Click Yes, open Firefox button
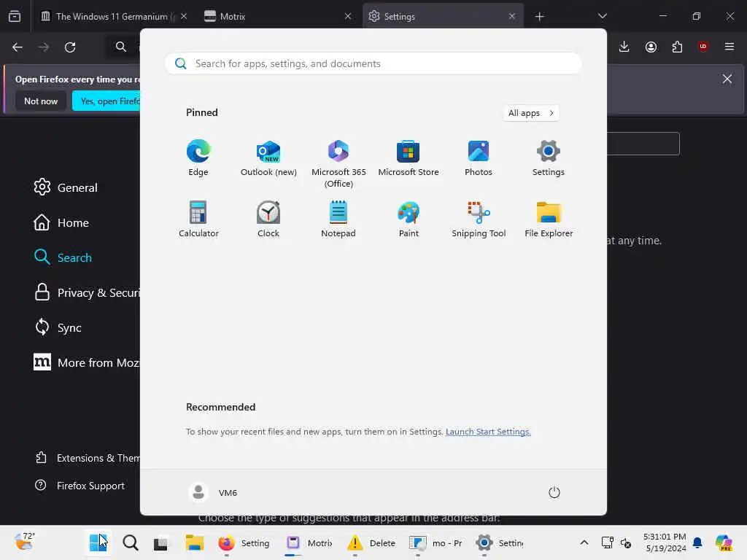Viewport: 747px width, 560px height. (x=107, y=101)
